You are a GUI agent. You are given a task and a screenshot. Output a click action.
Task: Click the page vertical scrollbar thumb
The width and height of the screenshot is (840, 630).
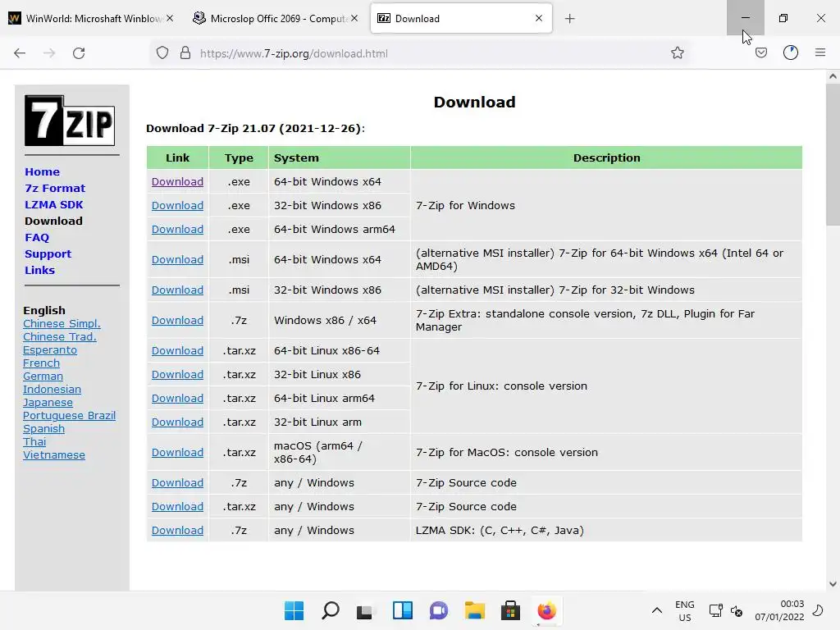[x=833, y=155]
